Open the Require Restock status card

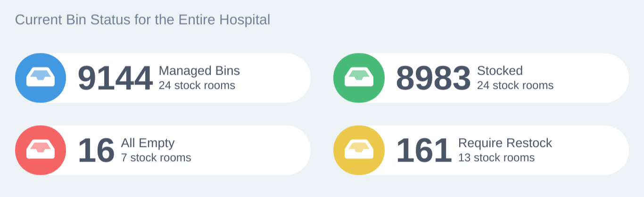(x=481, y=150)
